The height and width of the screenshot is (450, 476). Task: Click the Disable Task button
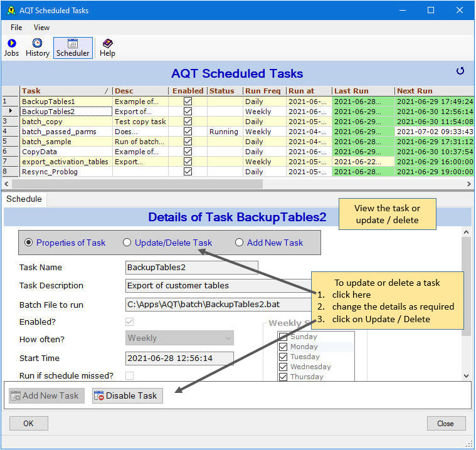coord(127,395)
